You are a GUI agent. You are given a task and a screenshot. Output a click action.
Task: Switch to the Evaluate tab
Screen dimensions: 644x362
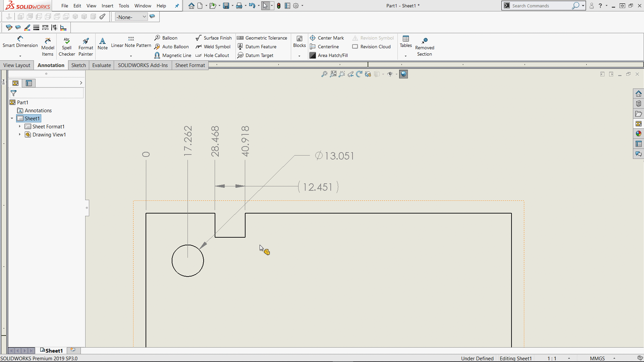(101, 65)
